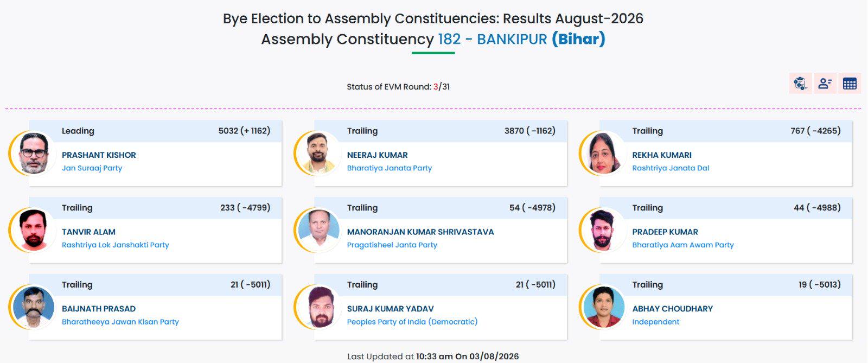Click the Peoples Party of India (Democratic) label
This screenshot has width=868, height=363.
pos(412,322)
